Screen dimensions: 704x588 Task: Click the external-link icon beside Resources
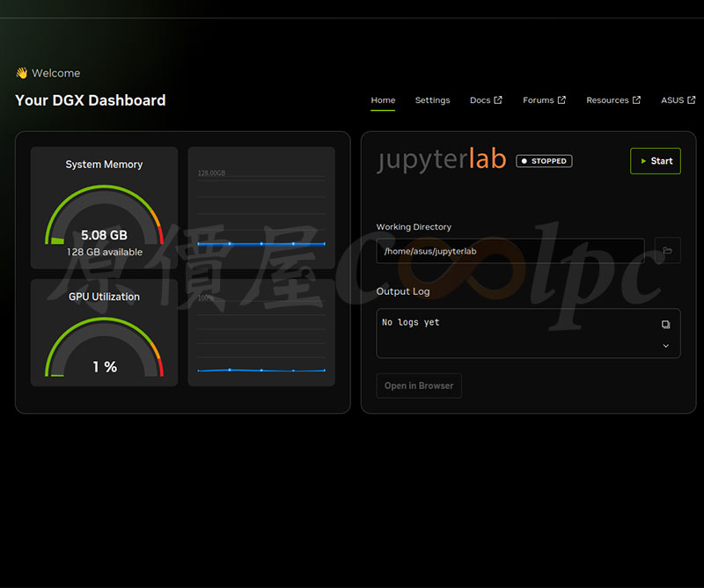(x=636, y=100)
